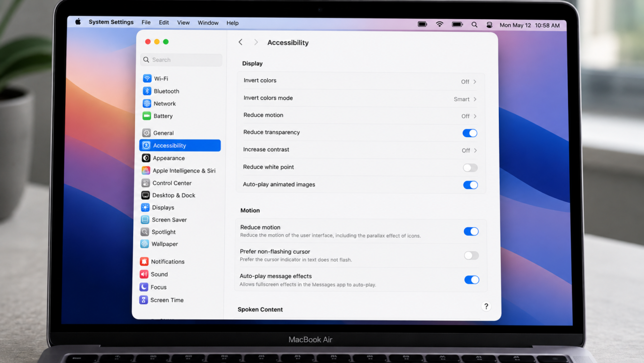Click the Desktop & Dock icon
This screenshot has width=644, height=363.
pos(146,195)
